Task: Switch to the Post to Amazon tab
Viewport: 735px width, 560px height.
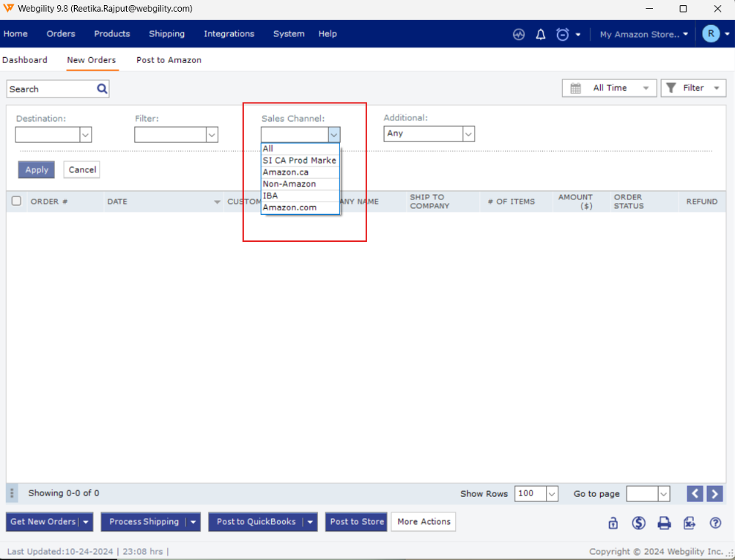Action: (169, 60)
